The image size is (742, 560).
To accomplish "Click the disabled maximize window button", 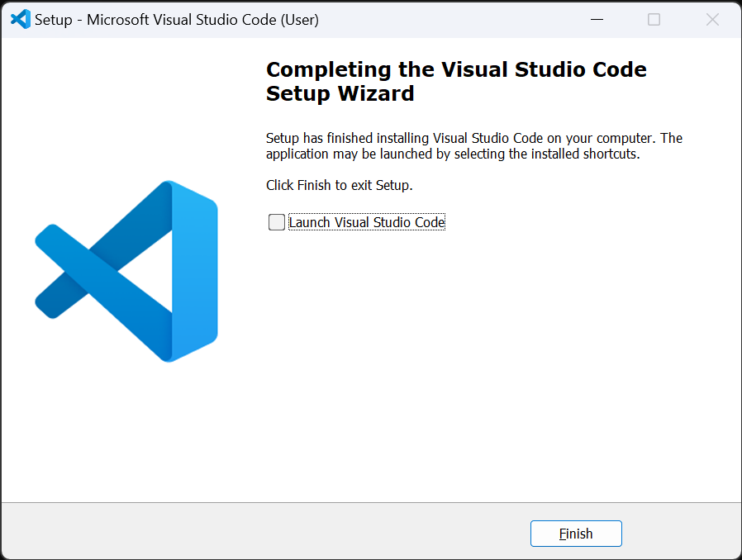I will [x=654, y=19].
